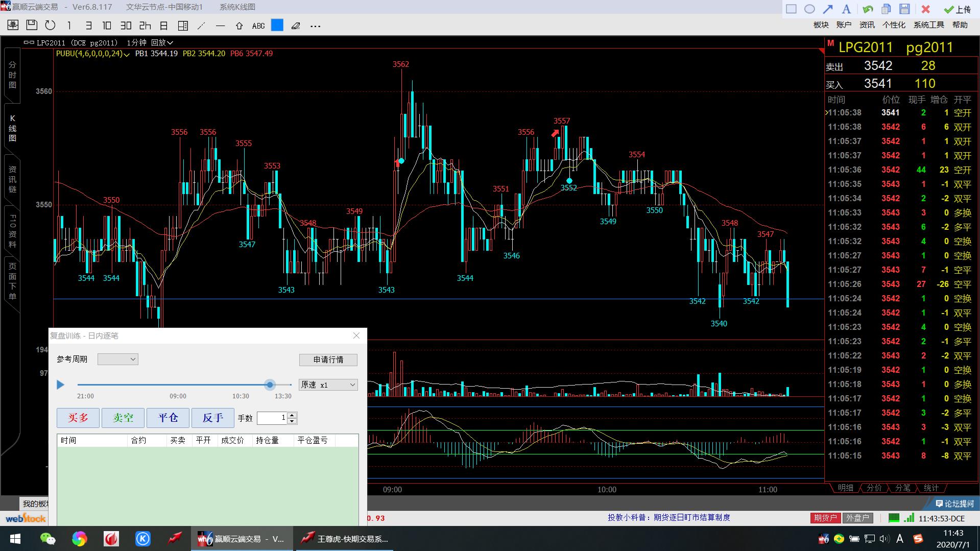Expand the PUBU indicator parameters dropdown

[127, 54]
